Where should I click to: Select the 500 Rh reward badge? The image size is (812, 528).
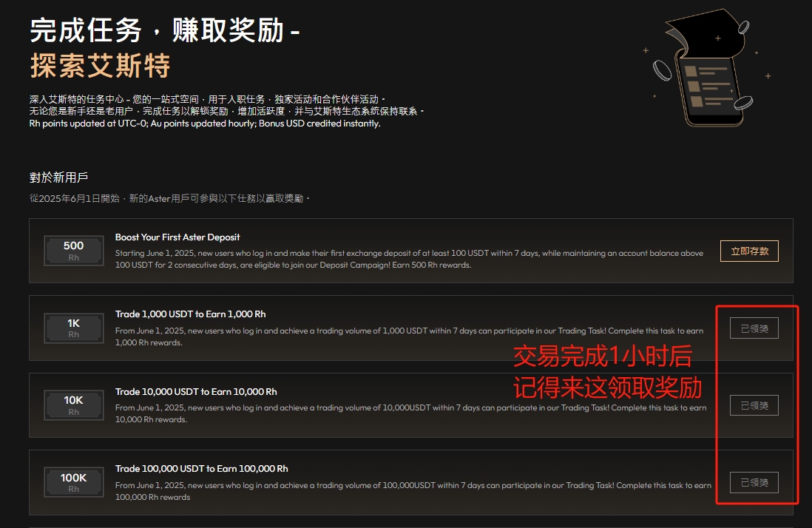pyautogui.click(x=73, y=251)
